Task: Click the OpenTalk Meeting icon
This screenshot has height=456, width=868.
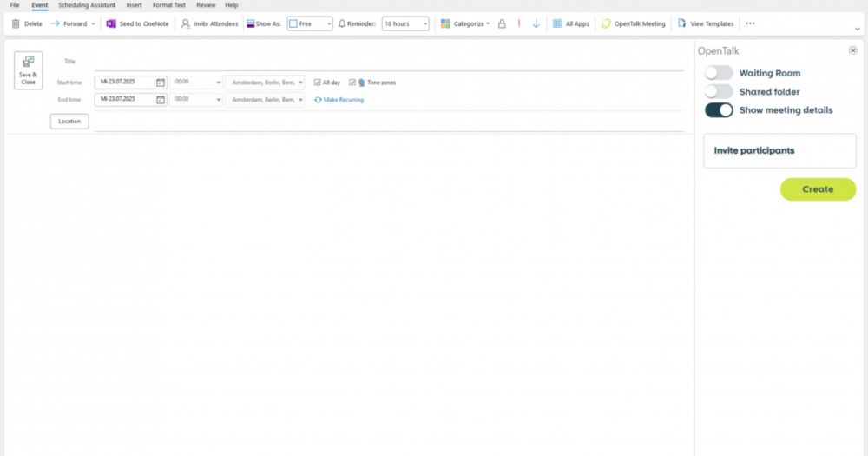Action: click(606, 23)
